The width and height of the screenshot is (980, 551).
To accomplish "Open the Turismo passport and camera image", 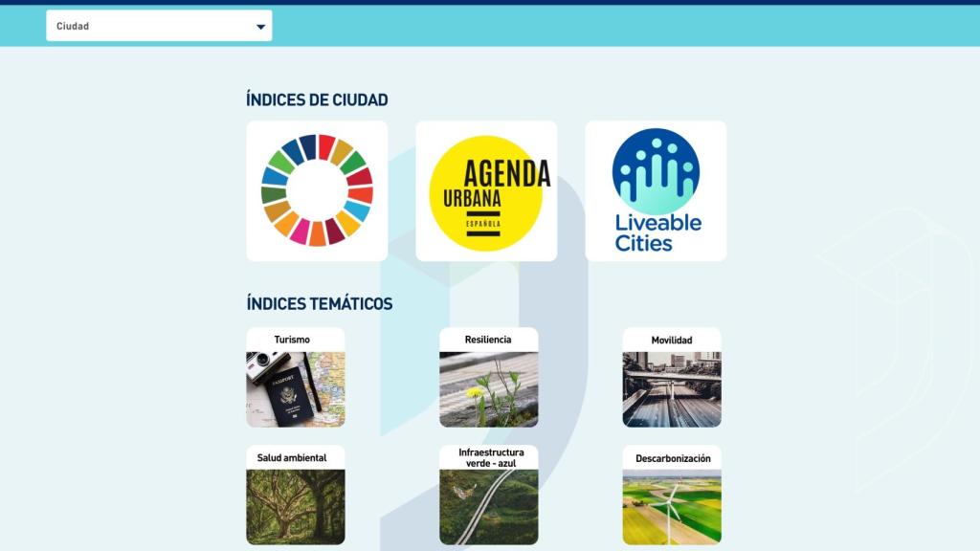I will coord(295,388).
